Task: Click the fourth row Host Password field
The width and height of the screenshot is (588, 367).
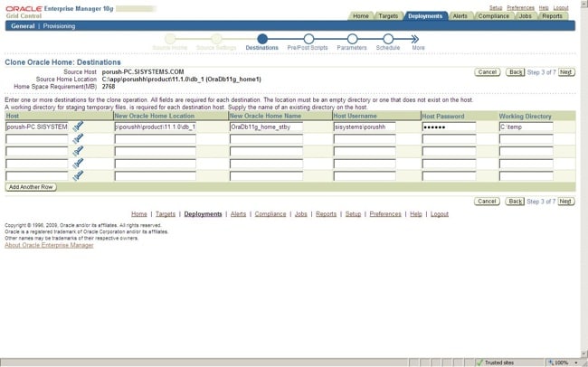Action: [449, 164]
